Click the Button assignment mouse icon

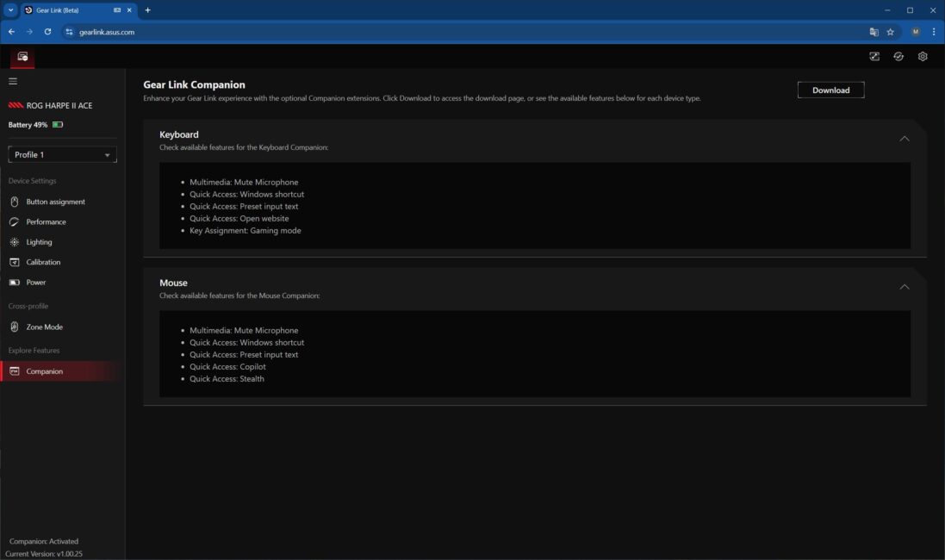pyautogui.click(x=15, y=202)
